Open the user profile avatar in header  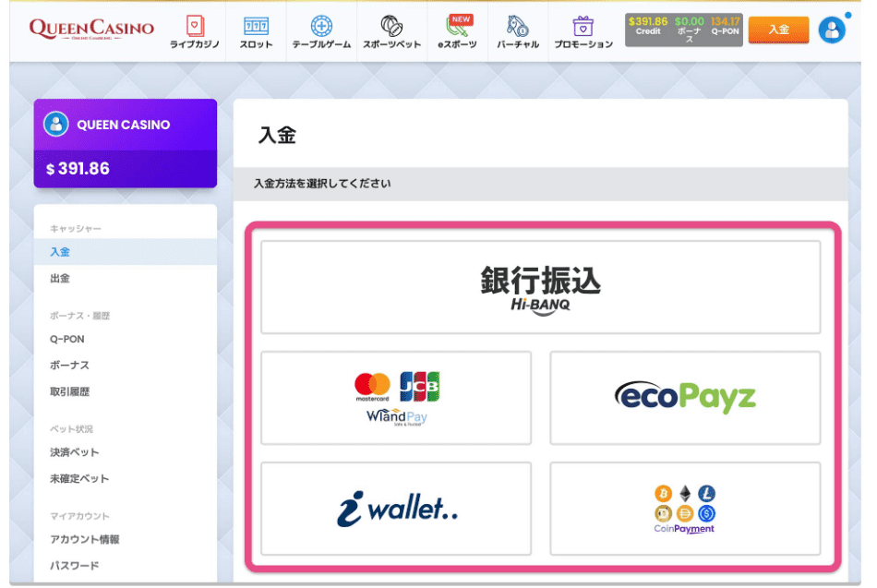pyautogui.click(x=832, y=30)
